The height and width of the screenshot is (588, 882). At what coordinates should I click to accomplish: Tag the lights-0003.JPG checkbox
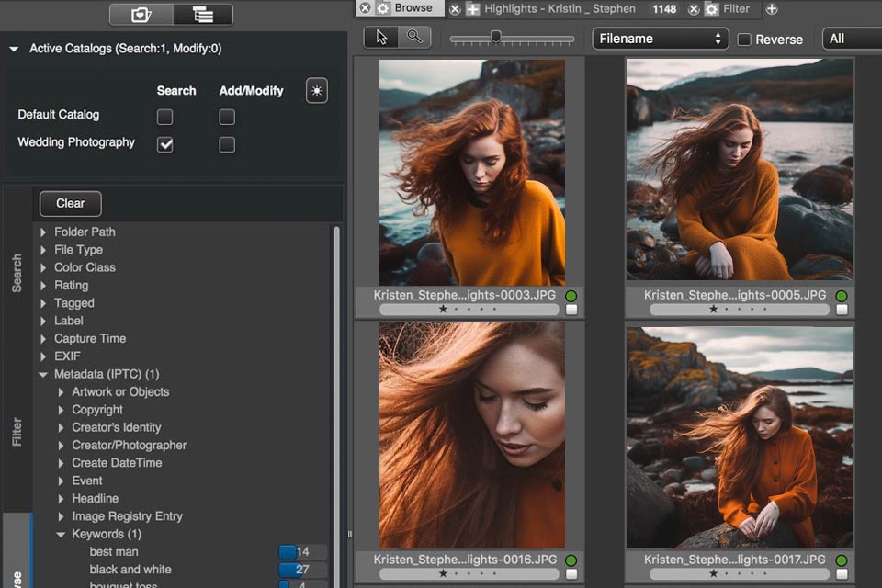[x=571, y=310]
